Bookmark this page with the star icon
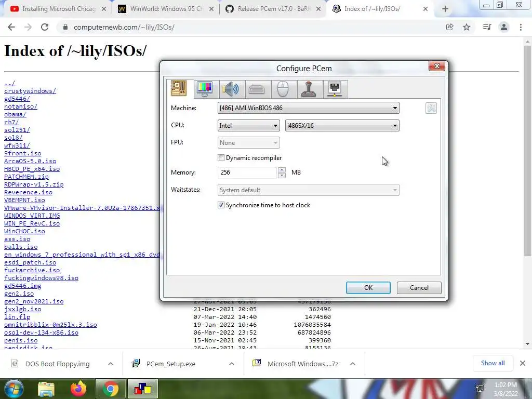The height and width of the screenshot is (399, 532). (x=467, y=27)
